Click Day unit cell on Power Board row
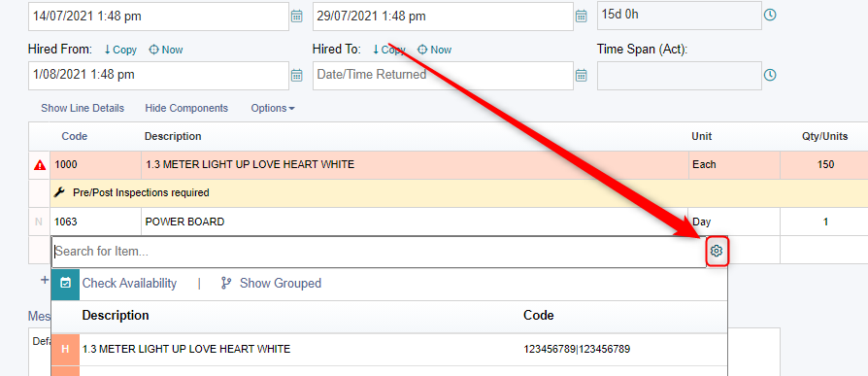868x376 pixels. pos(734,222)
